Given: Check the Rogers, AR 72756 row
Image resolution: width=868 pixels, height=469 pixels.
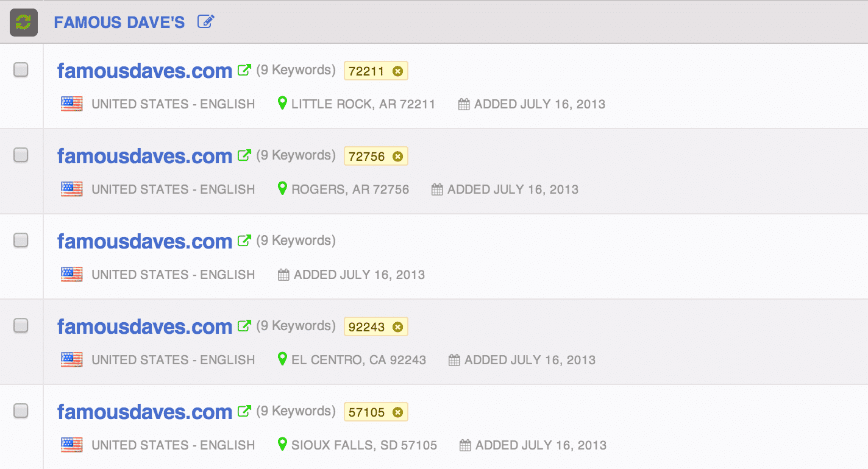Looking at the screenshot, I should click(21, 155).
